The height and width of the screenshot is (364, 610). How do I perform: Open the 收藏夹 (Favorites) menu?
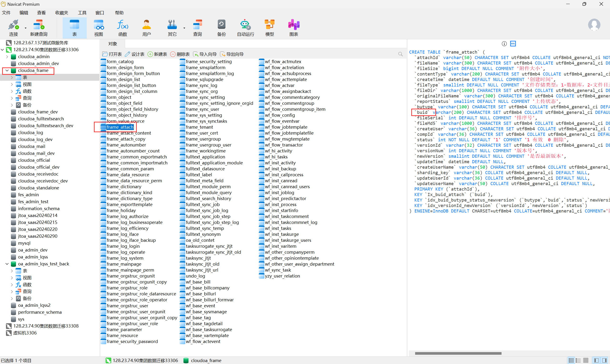tap(61, 13)
